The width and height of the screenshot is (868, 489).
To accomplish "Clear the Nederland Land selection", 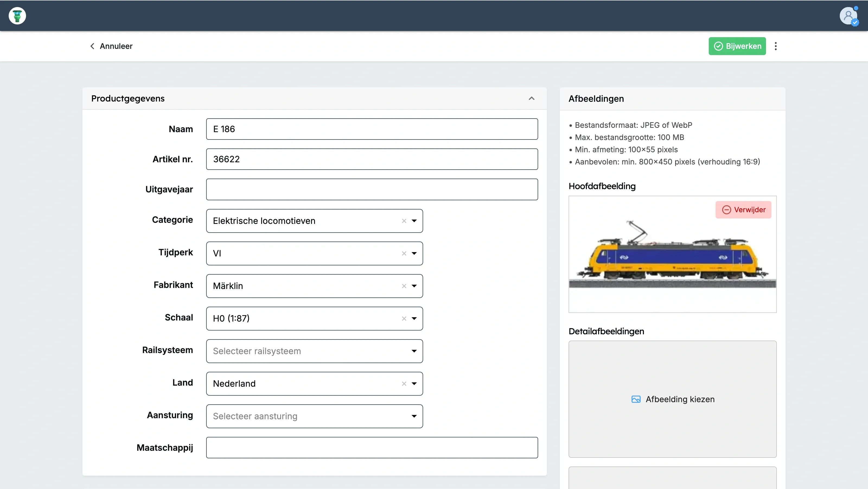I will point(404,383).
